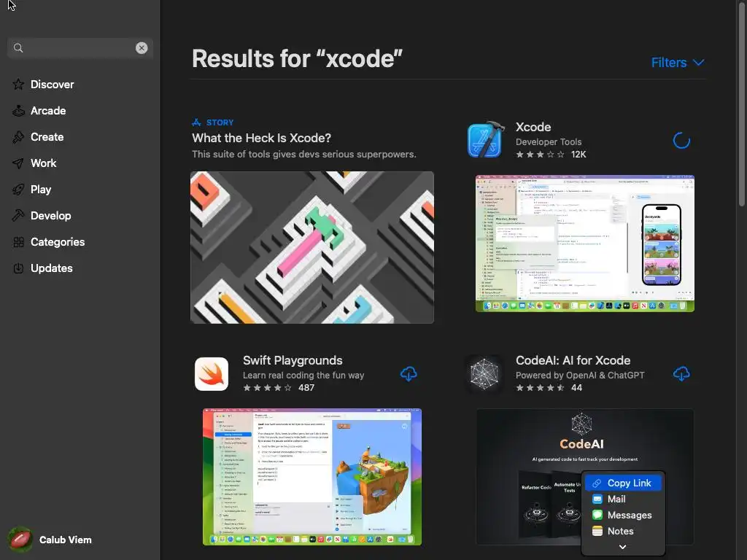The width and height of the screenshot is (747, 560).
Task: Click the Work paper-plane icon
Action: click(18, 163)
